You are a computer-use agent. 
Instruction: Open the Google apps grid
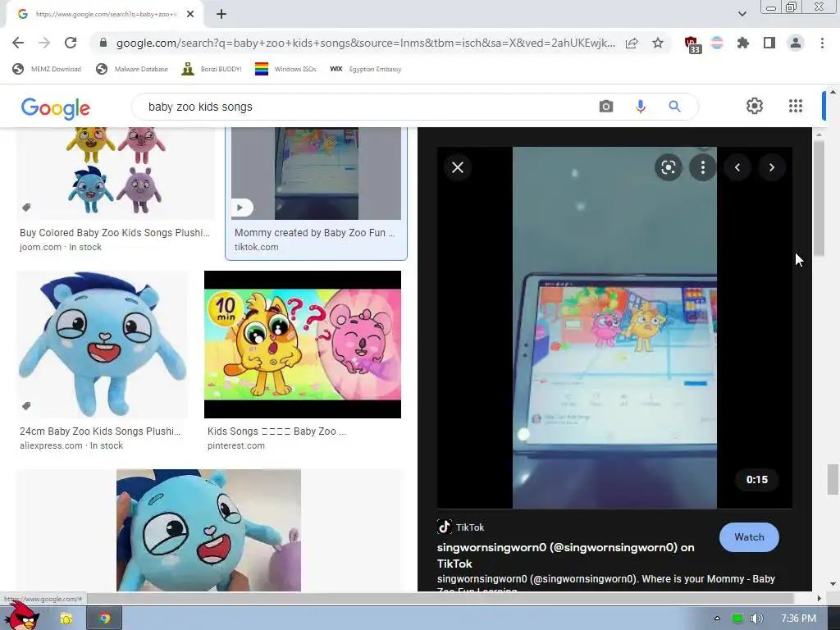(796, 106)
